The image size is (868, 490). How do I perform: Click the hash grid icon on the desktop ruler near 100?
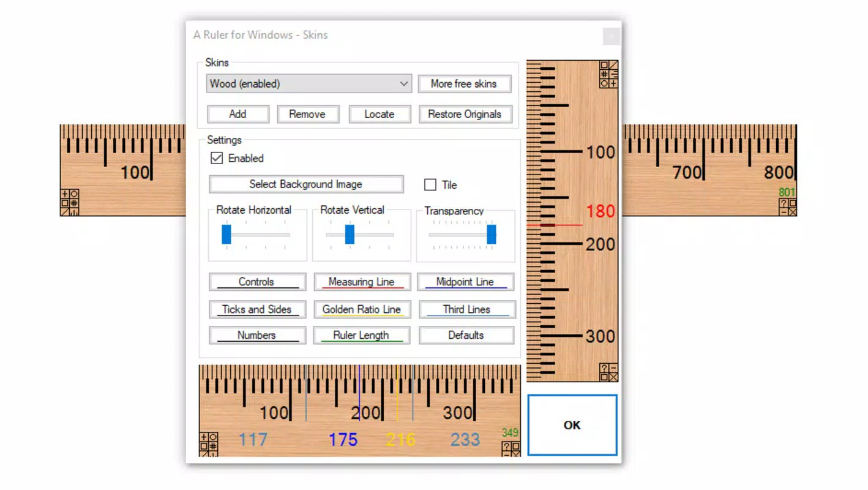click(x=74, y=203)
